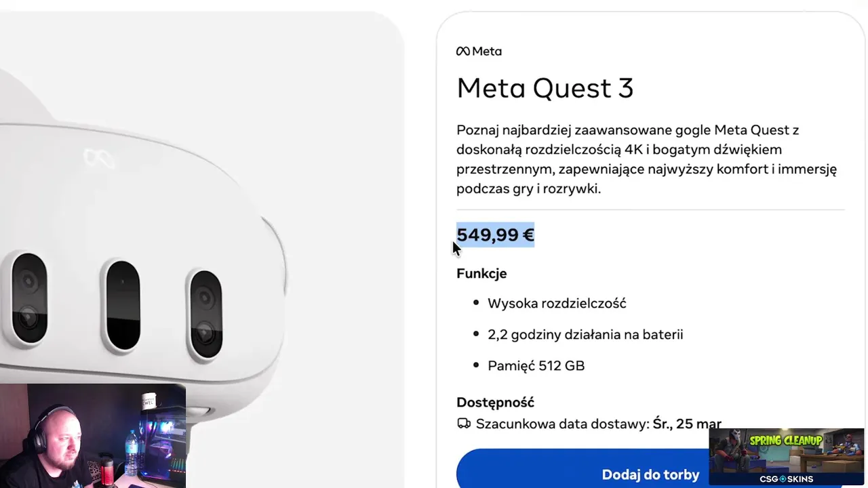This screenshot has height=488, width=868.
Task: Click the Meta infinity logo icon
Action: [x=463, y=52]
